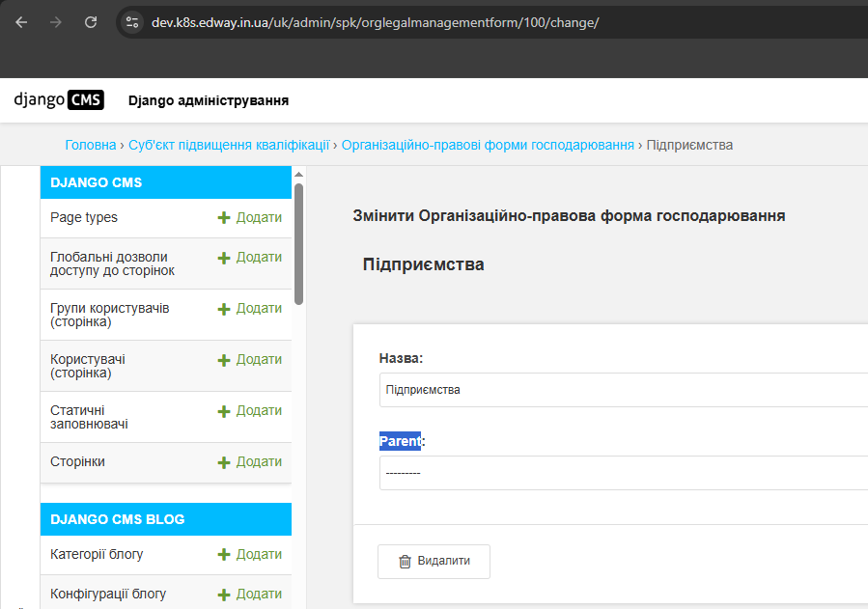Click the DJANGO CMS section header
The image size is (868, 609).
click(x=165, y=181)
